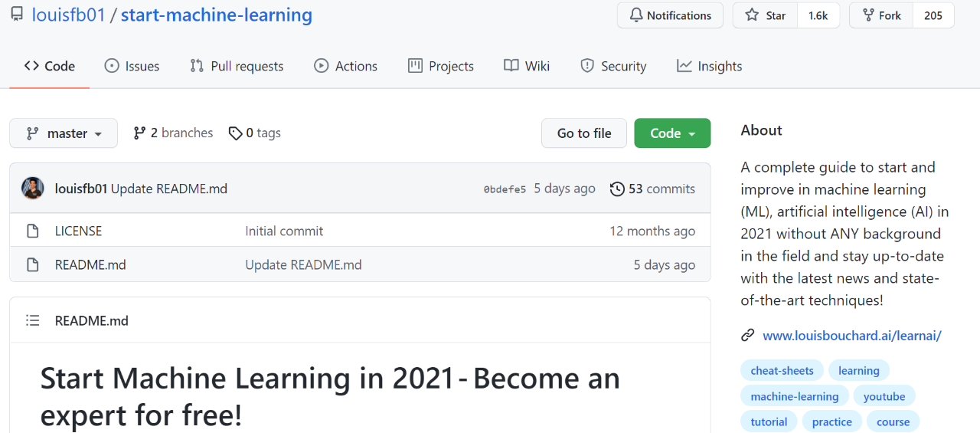Open README.md row's Update README.md commit
This screenshot has height=433, width=980.
tap(303, 265)
